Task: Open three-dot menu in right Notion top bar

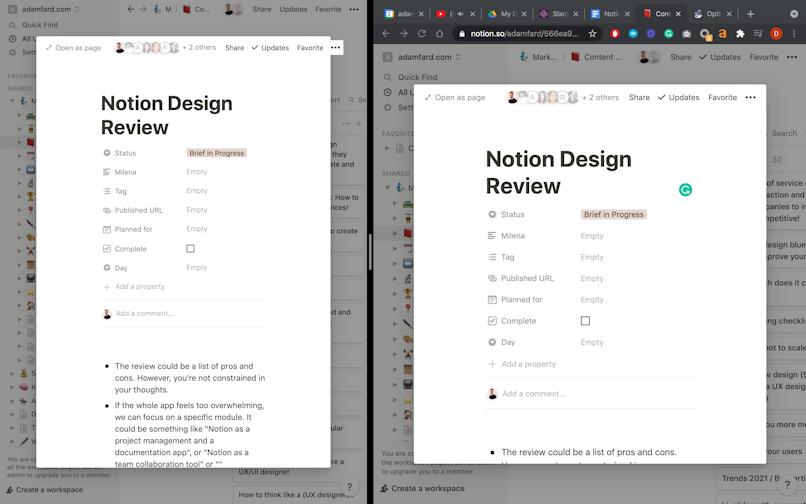Action: 792,57
